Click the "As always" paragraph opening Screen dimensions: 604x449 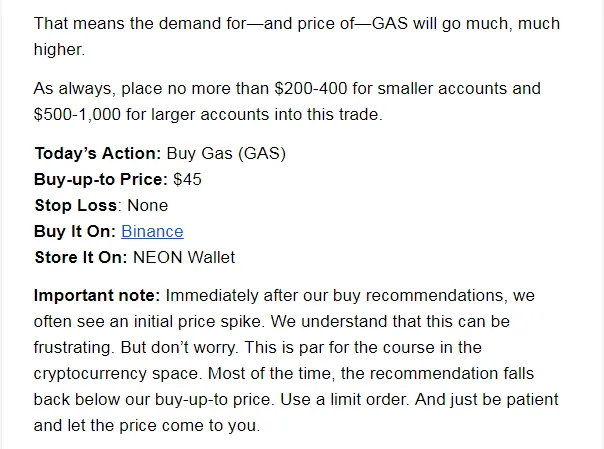[72, 89]
